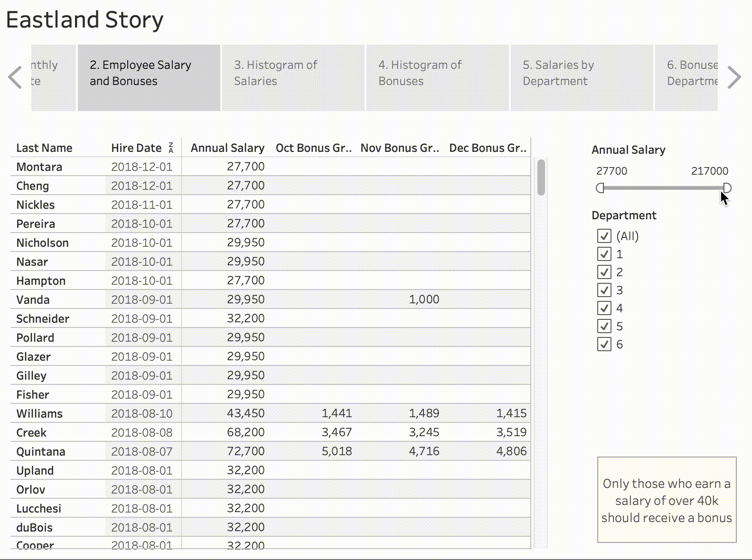The width and height of the screenshot is (752, 560).
Task: Click the 2018-11-01 hire date
Action: click(141, 205)
